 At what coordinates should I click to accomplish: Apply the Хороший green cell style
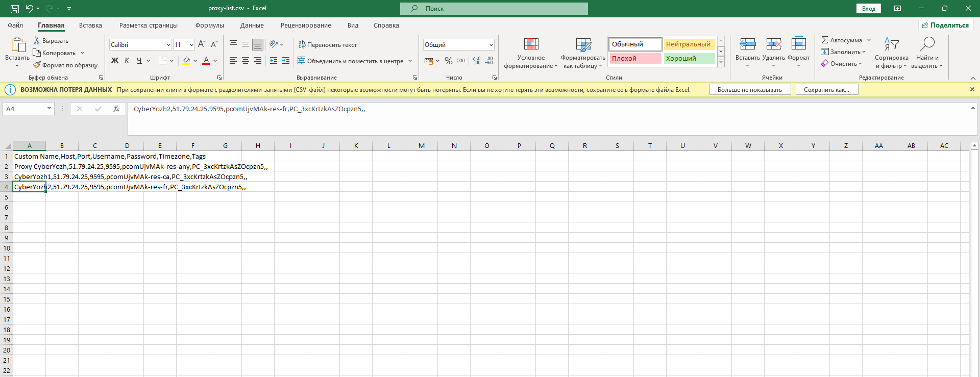[689, 59]
